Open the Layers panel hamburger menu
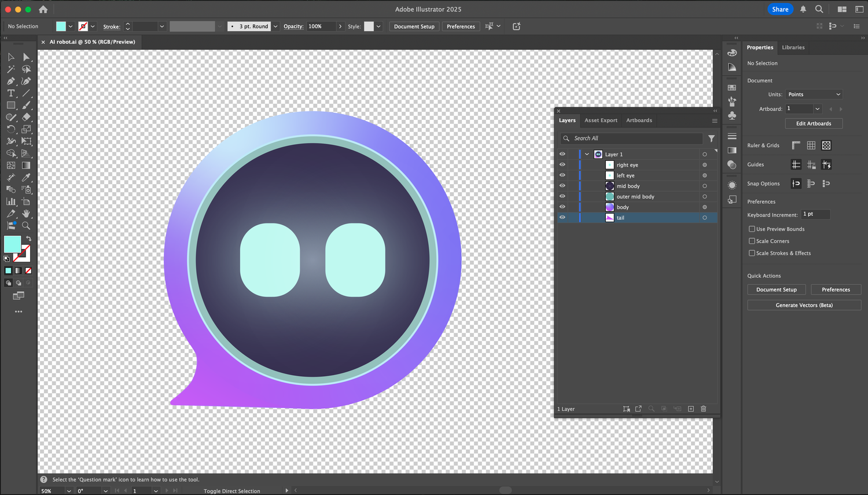 point(715,121)
